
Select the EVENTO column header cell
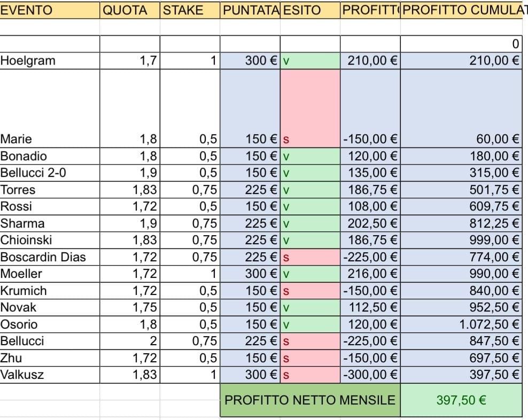click(49, 10)
